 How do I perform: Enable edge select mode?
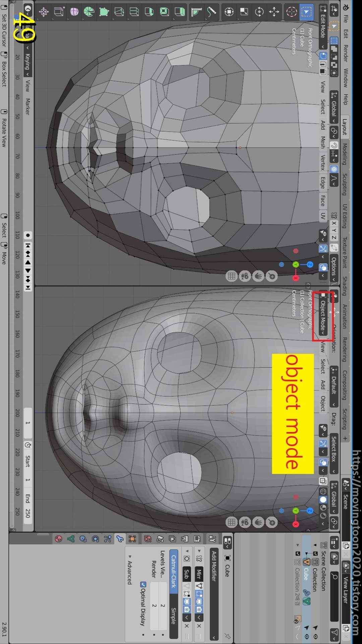coord(323,64)
